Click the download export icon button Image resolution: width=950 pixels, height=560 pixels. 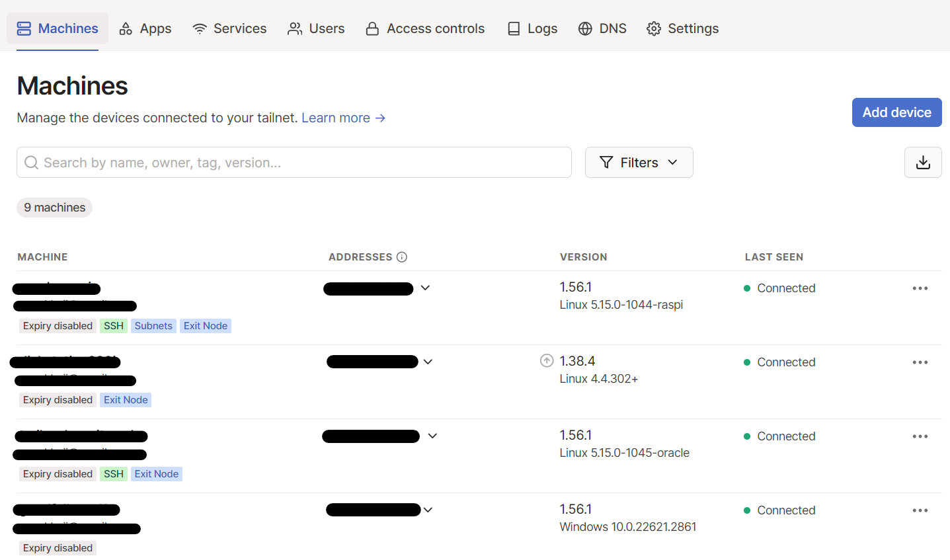(x=923, y=163)
